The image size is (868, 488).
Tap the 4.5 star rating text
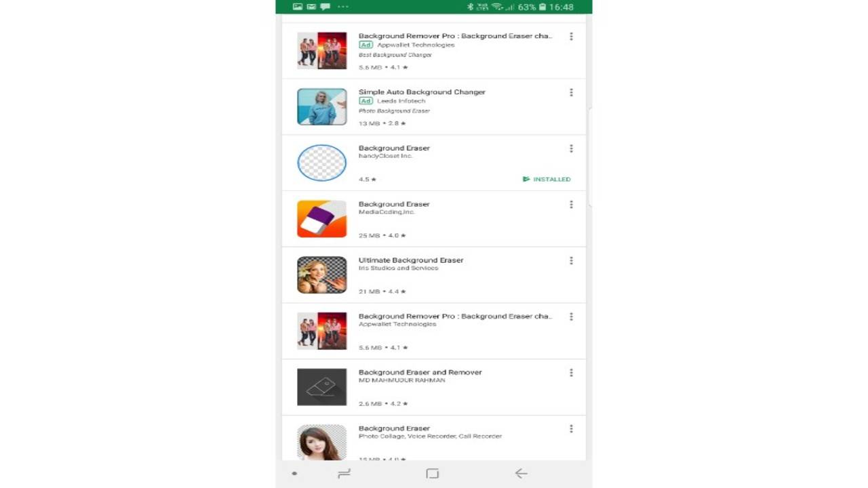click(368, 180)
